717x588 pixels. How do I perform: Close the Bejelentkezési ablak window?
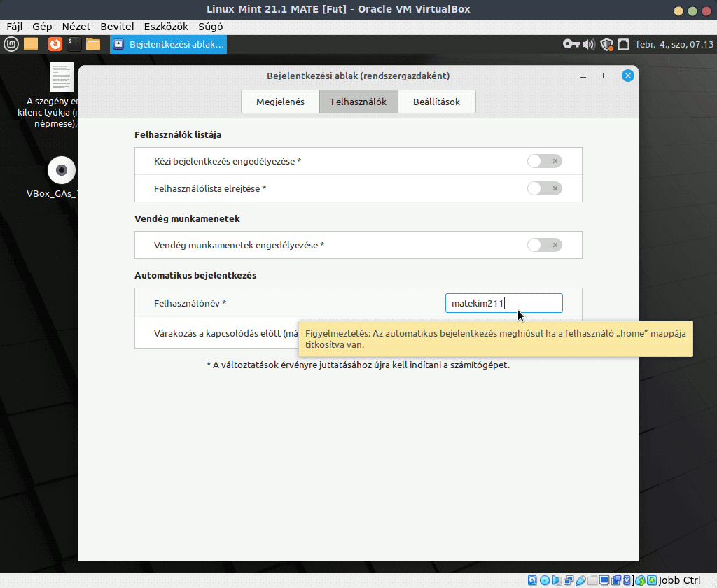(x=628, y=76)
